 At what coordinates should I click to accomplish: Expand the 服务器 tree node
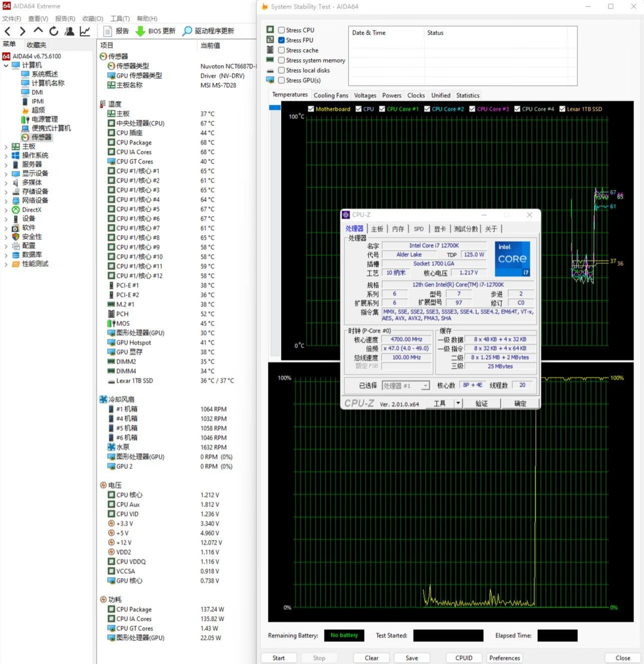6,165
